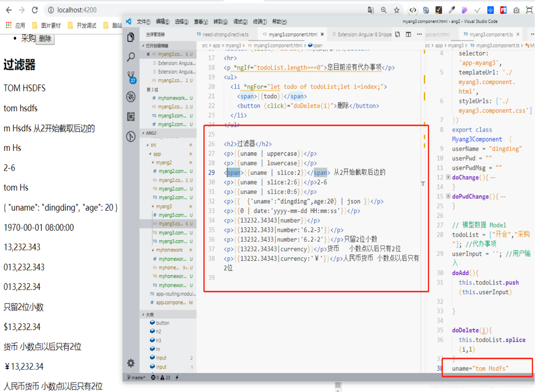Open the 选择(S) menu
This screenshot has height=392, width=535.
(182, 22)
